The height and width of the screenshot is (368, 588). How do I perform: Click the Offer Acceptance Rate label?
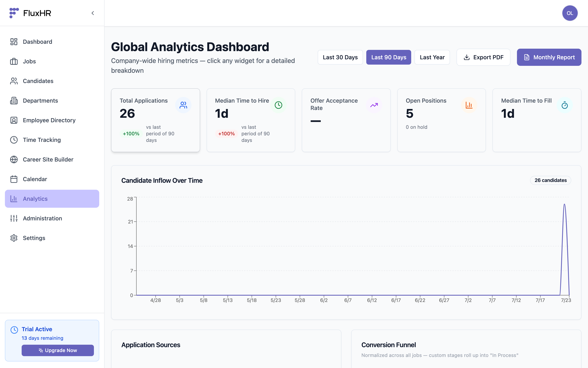(x=334, y=104)
